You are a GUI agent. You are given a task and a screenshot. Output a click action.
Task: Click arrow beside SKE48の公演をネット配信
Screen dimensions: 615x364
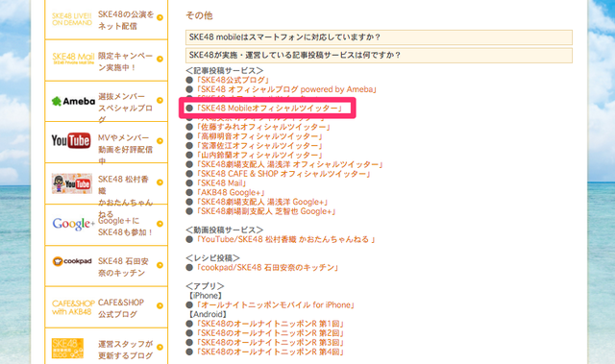point(160,17)
